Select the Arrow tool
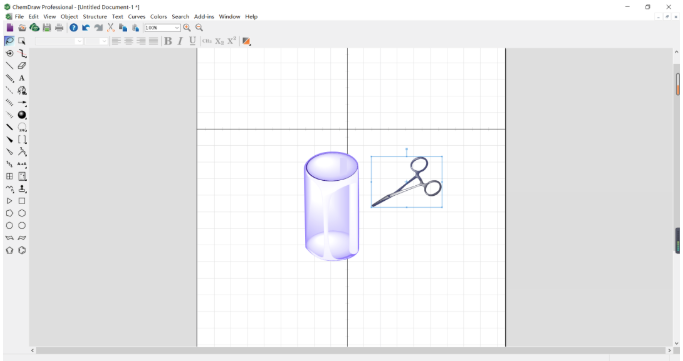 (22, 103)
